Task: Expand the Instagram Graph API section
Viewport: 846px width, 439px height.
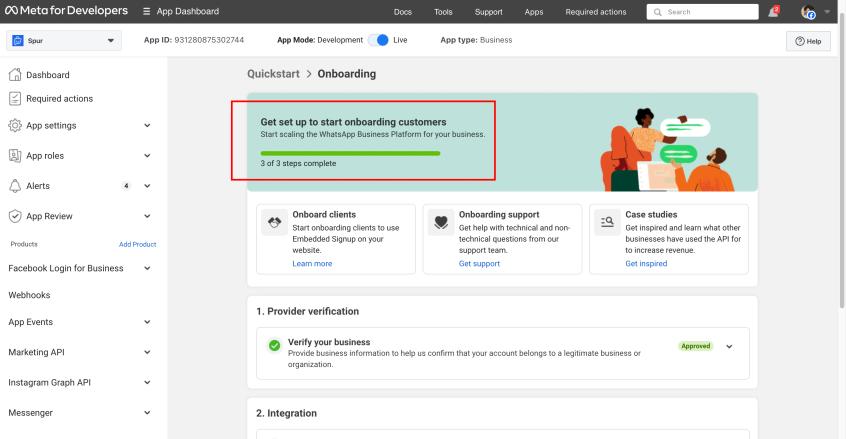Action: (147, 382)
